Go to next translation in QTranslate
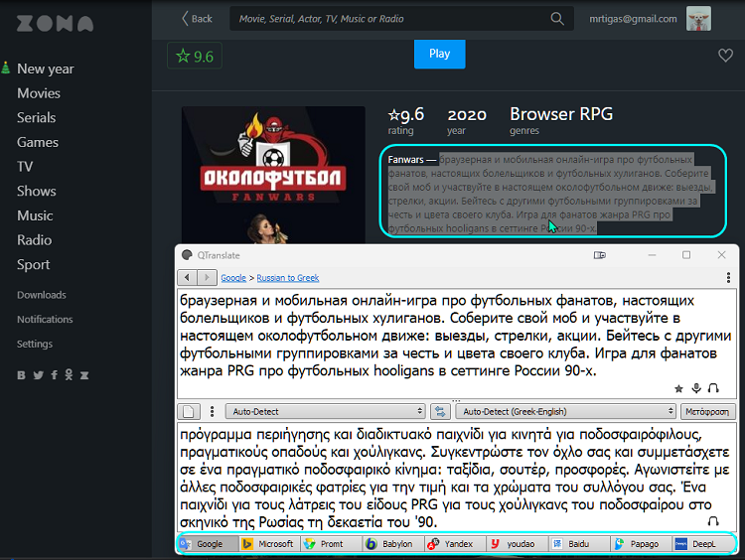 click(207, 277)
